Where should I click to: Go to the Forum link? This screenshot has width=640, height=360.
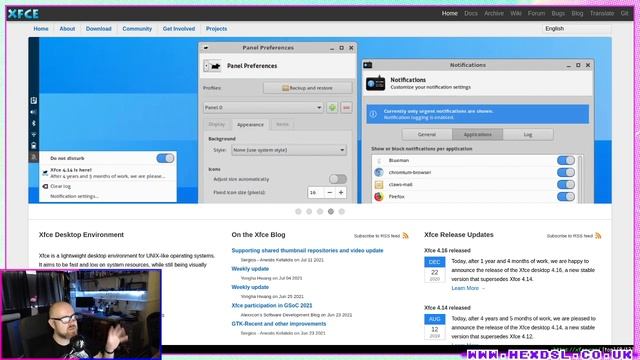click(536, 13)
